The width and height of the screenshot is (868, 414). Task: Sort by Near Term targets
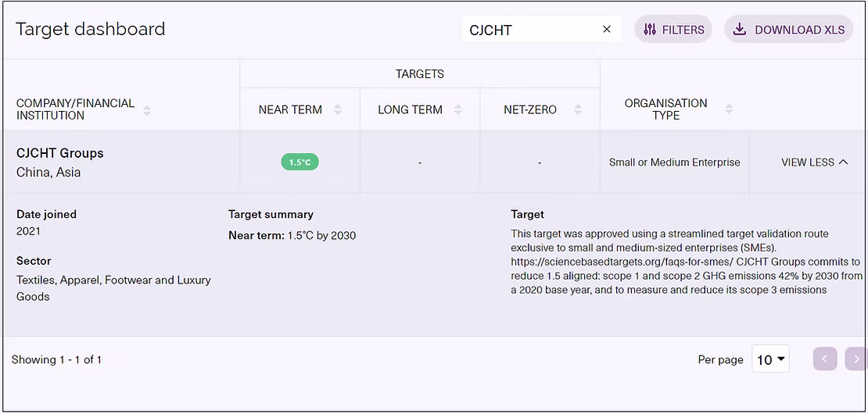coord(338,110)
